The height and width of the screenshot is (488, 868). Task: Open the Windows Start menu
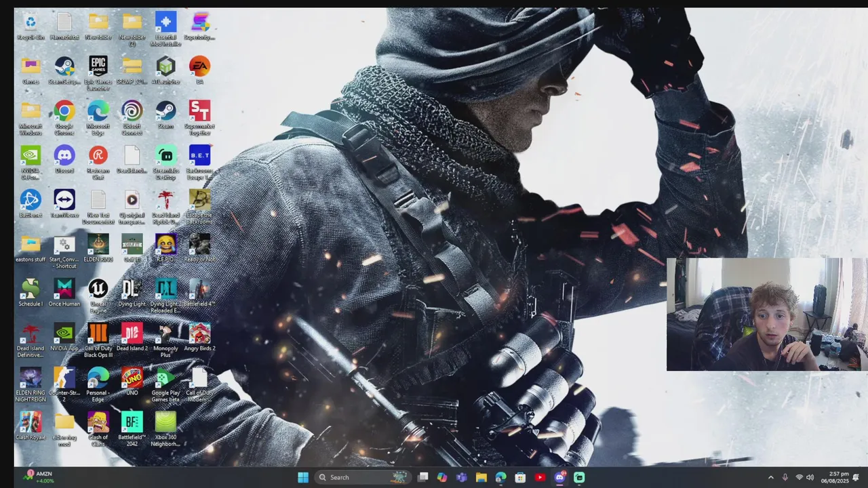303,477
